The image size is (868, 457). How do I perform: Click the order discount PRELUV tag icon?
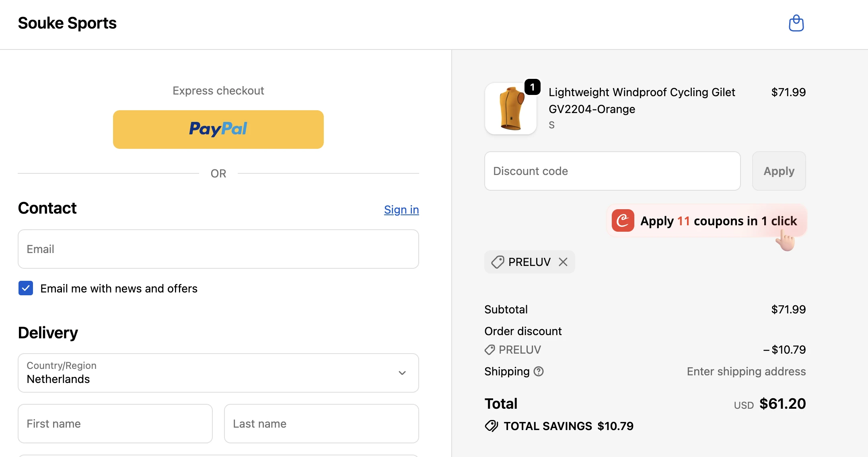490,350
